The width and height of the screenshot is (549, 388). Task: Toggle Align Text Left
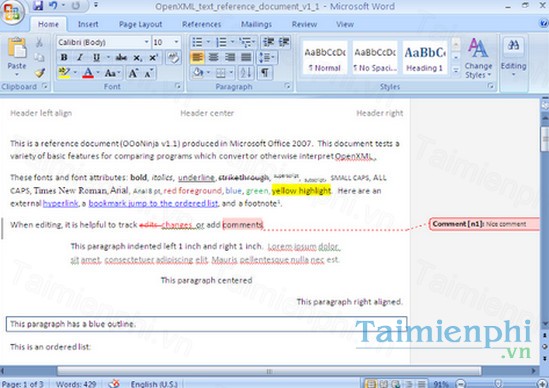197,57
